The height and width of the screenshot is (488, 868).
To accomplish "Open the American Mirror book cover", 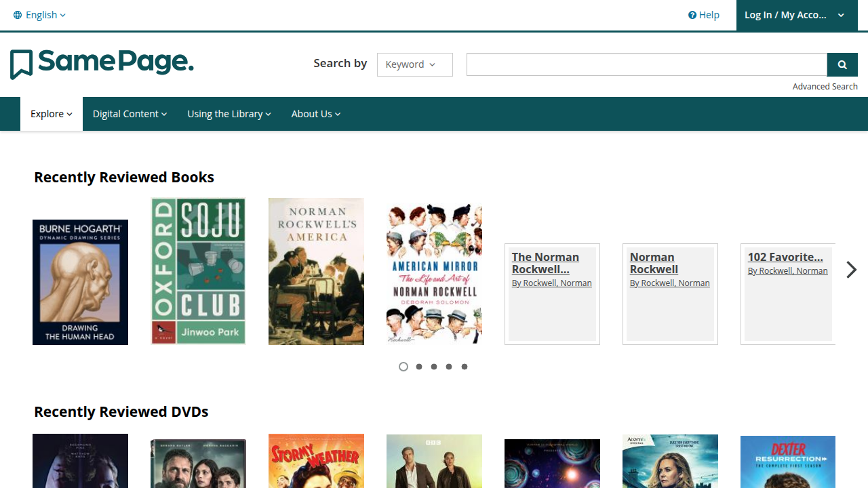I will (x=434, y=273).
